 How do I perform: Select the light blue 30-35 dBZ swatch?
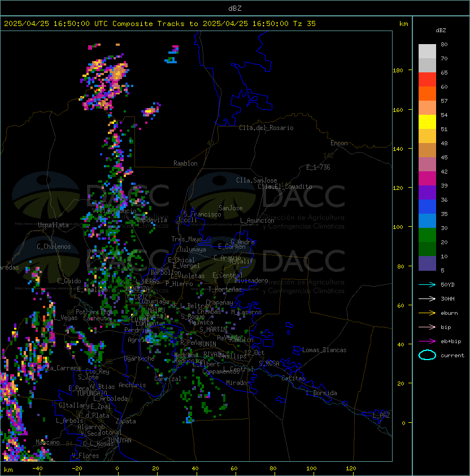coord(427,221)
